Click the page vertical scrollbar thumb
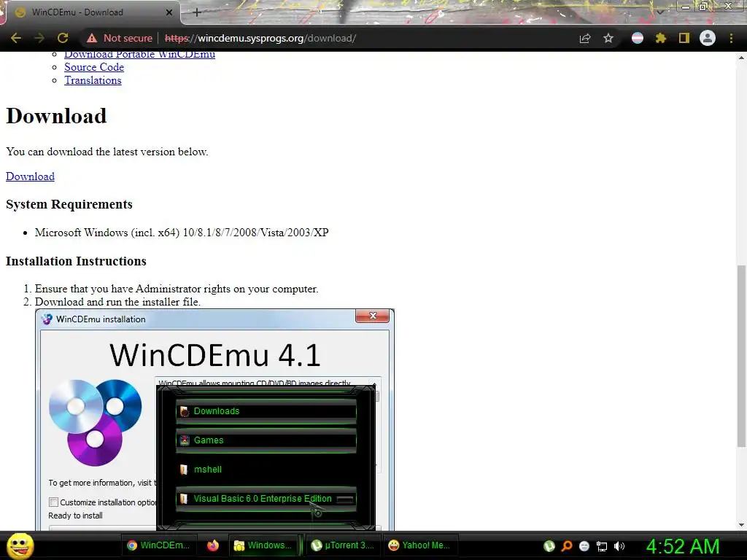This screenshot has width=747, height=560. point(741,356)
